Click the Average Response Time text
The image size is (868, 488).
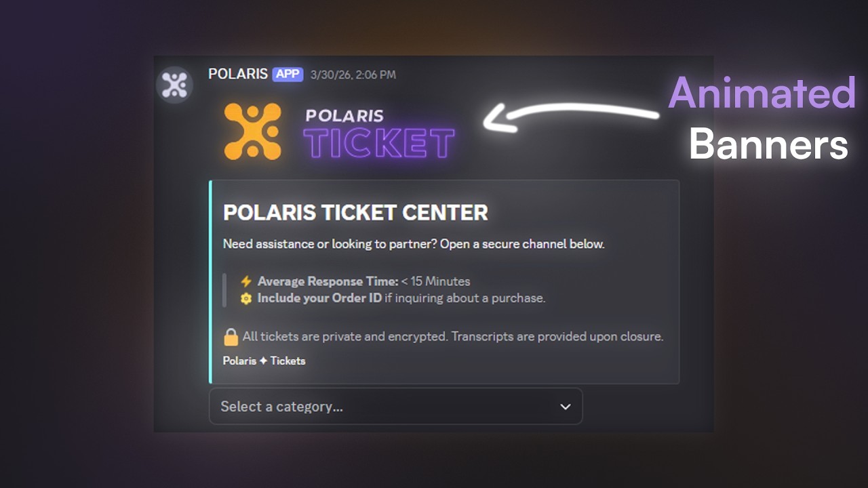coord(328,281)
